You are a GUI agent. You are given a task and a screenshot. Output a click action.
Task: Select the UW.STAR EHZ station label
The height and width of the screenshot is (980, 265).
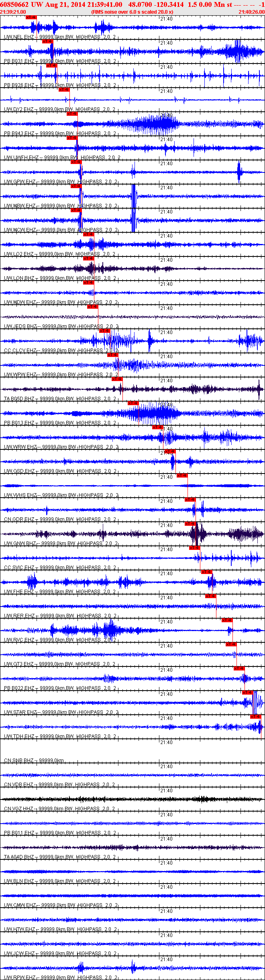[x=20, y=712]
